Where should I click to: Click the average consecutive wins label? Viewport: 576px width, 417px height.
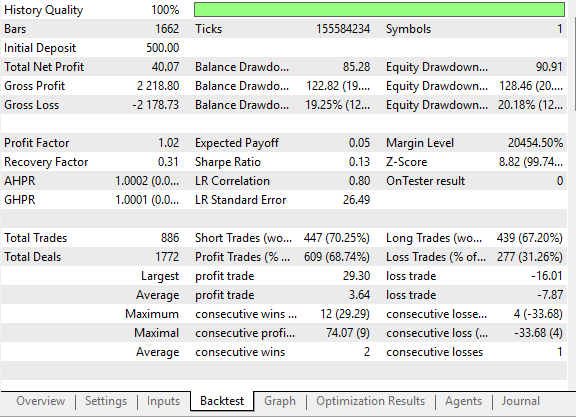tap(240, 352)
